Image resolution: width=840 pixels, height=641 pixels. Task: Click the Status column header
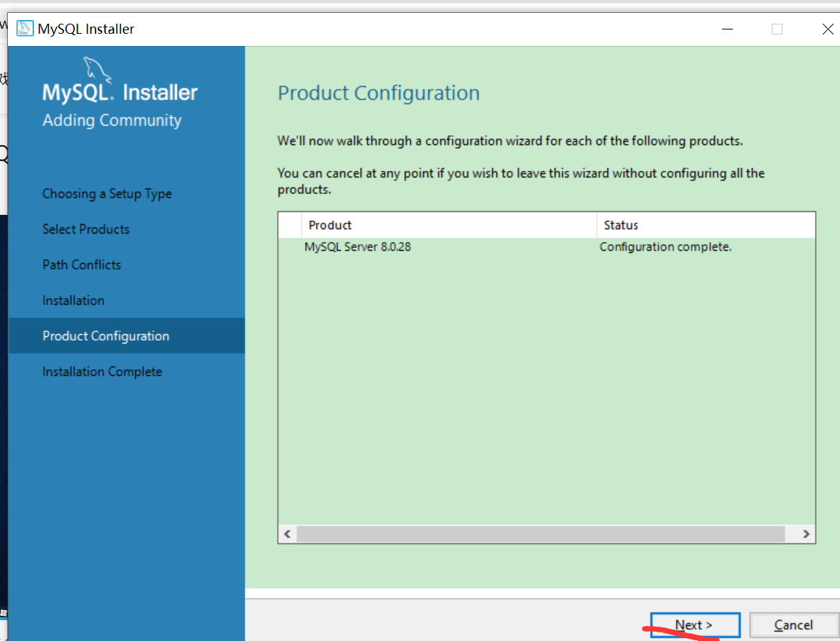pyautogui.click(x=706, y=225)
